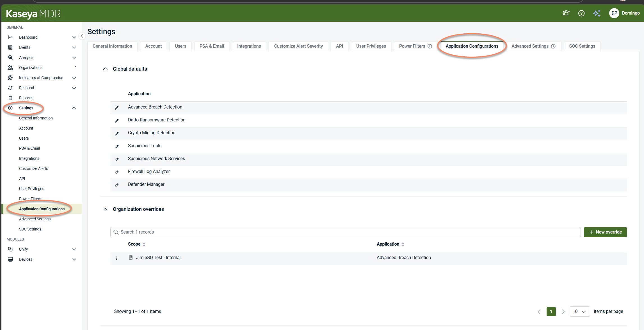
Task: Go to page 1 in pagination
Action: (551, 311)
